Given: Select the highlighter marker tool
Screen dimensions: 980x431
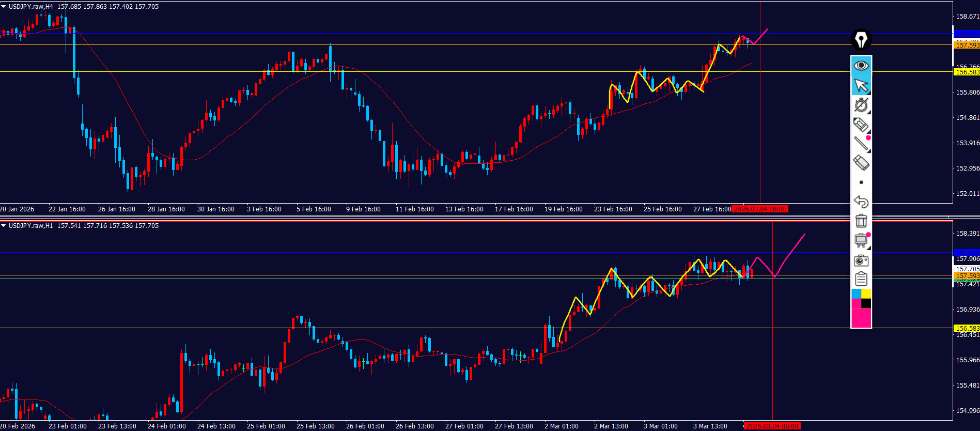Looking at the screenshot, I should coord(861,125).
